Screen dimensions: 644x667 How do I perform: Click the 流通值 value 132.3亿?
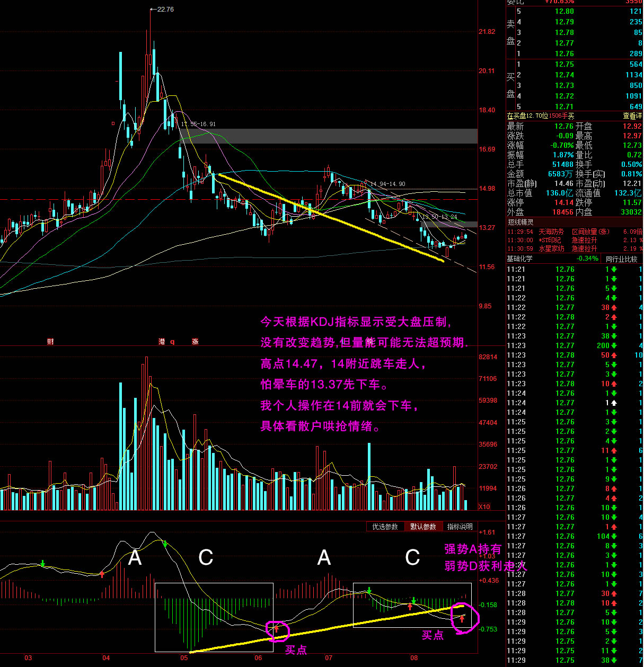628,193
